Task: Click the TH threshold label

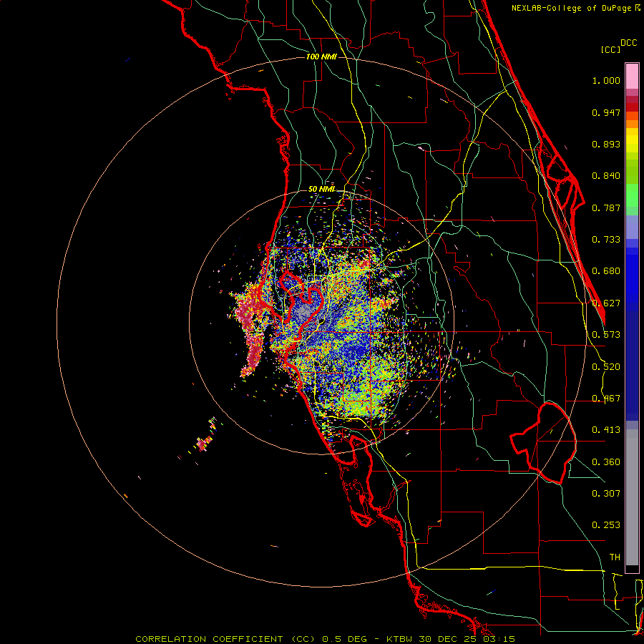Action: point(615,557)
